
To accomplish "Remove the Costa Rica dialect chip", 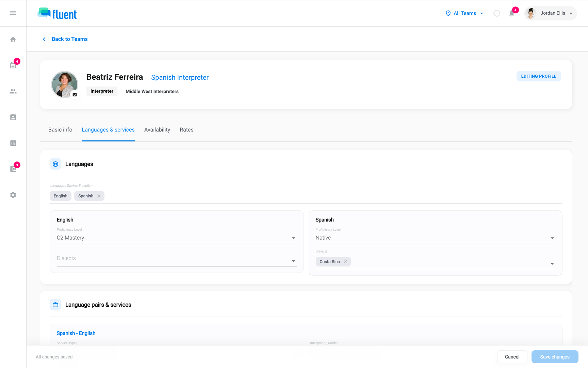I will click(x=345, y=262).
